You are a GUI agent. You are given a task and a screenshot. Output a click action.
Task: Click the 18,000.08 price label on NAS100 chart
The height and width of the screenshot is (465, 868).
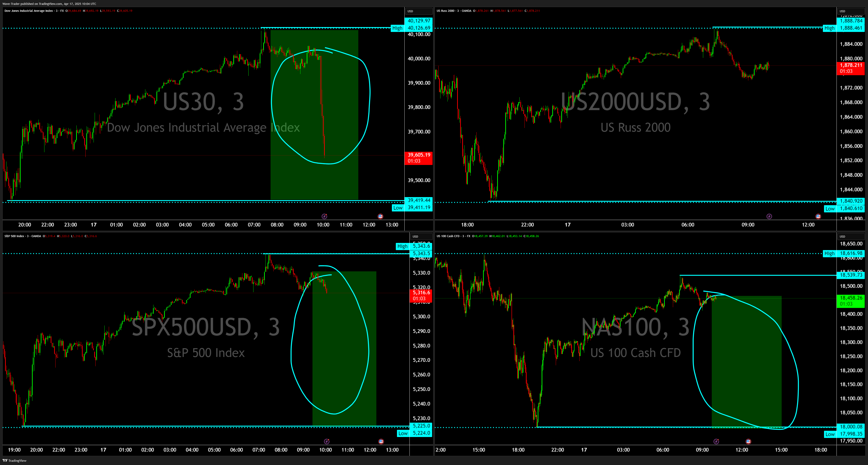850,427
